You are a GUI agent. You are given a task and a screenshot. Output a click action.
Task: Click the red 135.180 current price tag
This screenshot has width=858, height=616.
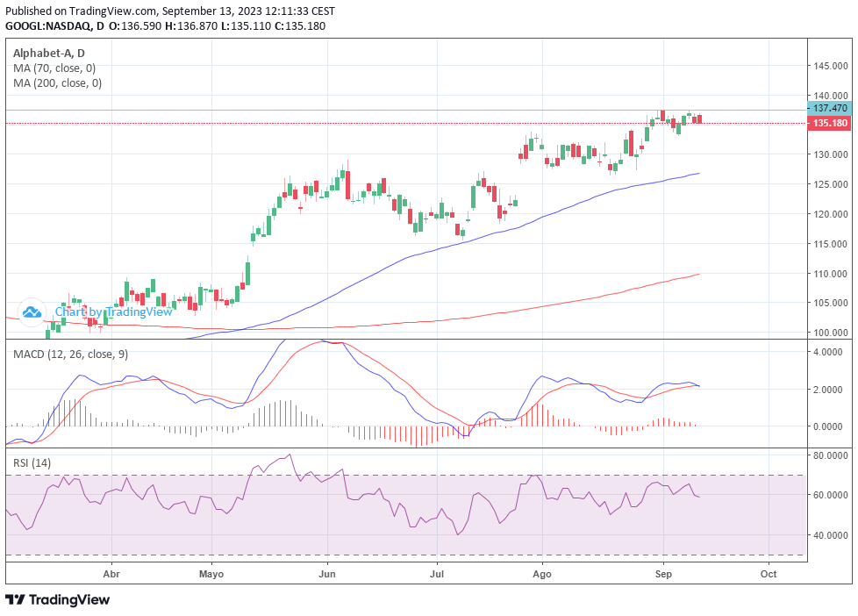pyautogui.click(x=830, y=123)
